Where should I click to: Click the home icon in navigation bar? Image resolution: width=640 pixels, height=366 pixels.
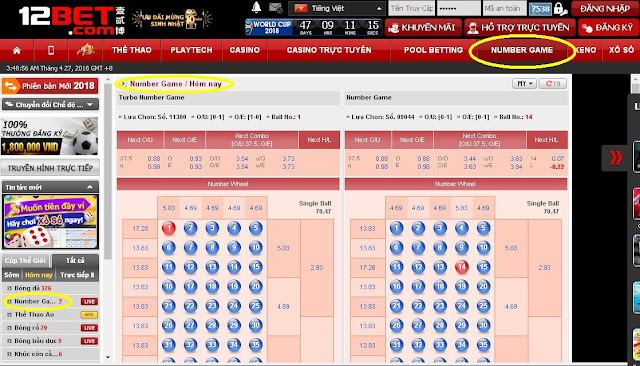(17, 50)
